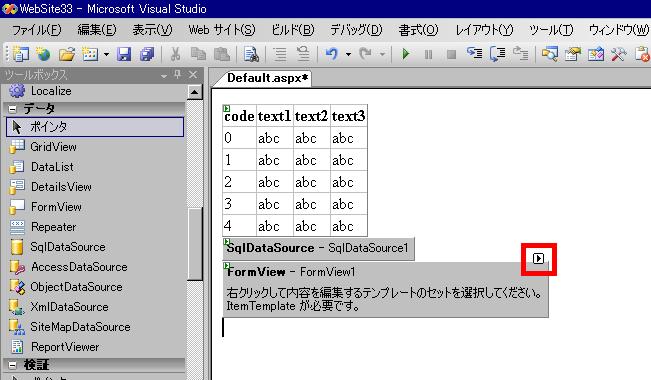Screen dimensions: 651x380
Task: Toggle the toolbox auto-hide pin
Action: point(178,74)
